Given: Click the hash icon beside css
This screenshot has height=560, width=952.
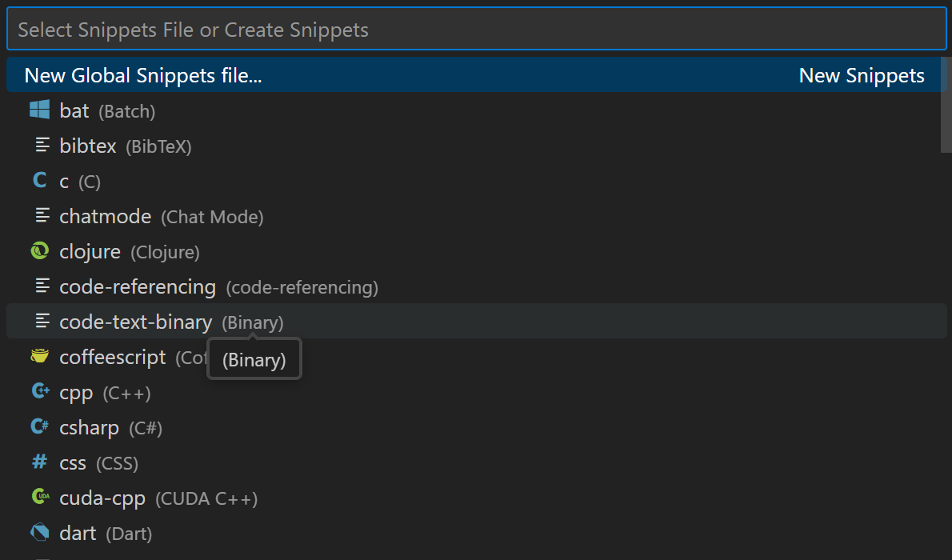Looking at the screenshot, I should pos(39,462).
